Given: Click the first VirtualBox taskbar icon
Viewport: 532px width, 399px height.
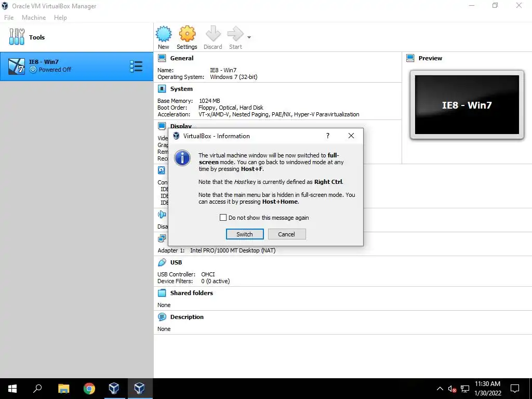Looking at the screenshot, I should pos(114,389).
